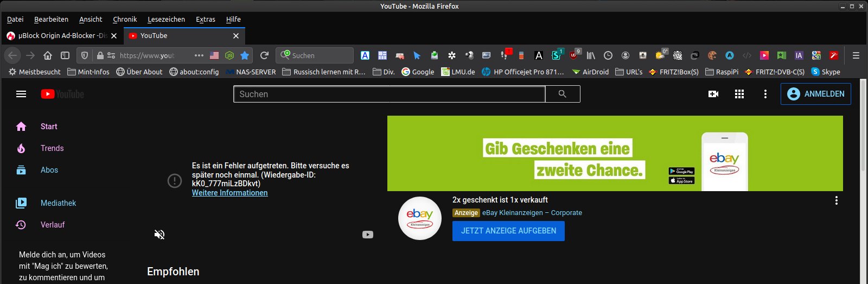Click the YouTube search magnifier button
The image size is (868, 284).
tap(563, 94)
